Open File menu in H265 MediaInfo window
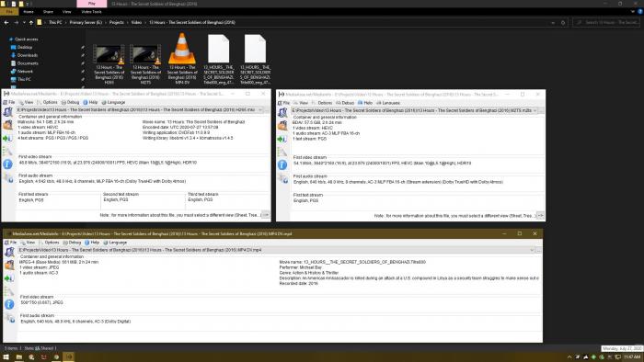The height and width of the screenshot is (362, 644). click(x=9, y=103)
